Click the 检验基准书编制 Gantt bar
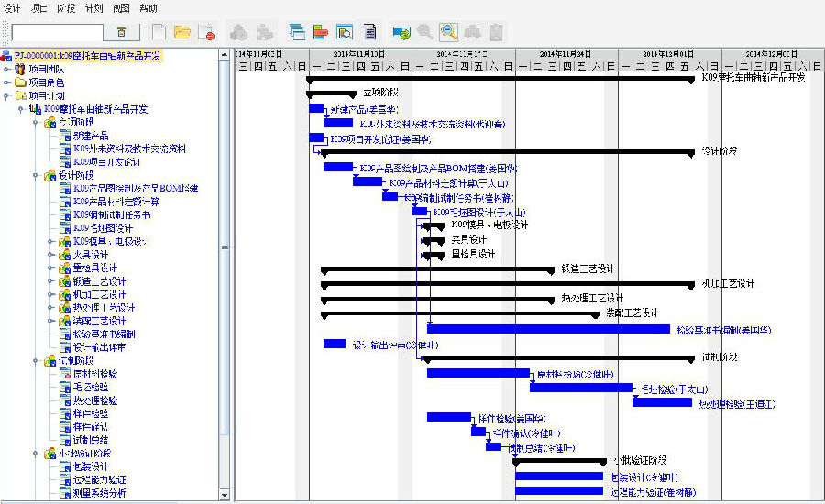Image resolution: width=825 pixels, height=504 pixels. (x=548, y=329)
